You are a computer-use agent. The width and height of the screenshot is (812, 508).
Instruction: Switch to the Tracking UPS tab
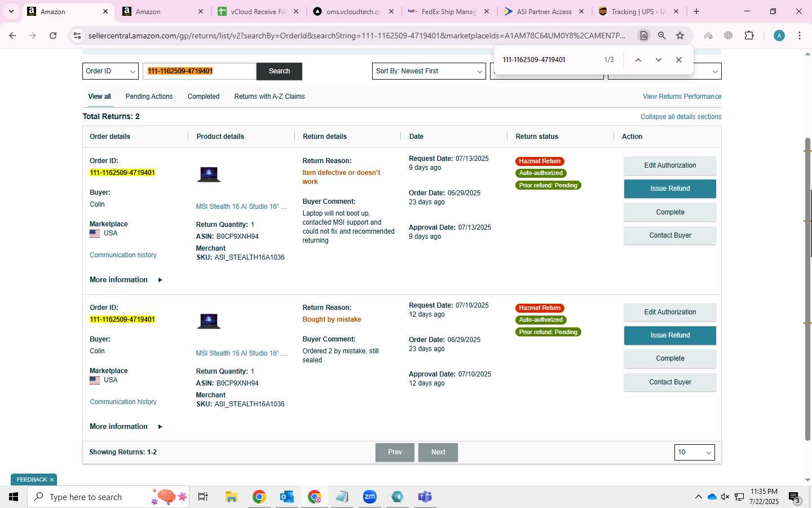(x=639, y=11)
